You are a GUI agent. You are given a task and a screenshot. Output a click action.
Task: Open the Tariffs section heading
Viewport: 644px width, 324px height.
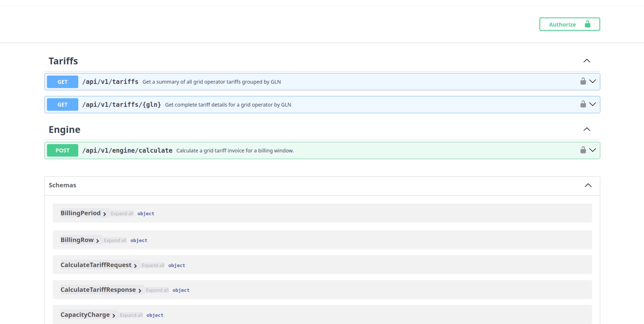click(x=63, y=61)
